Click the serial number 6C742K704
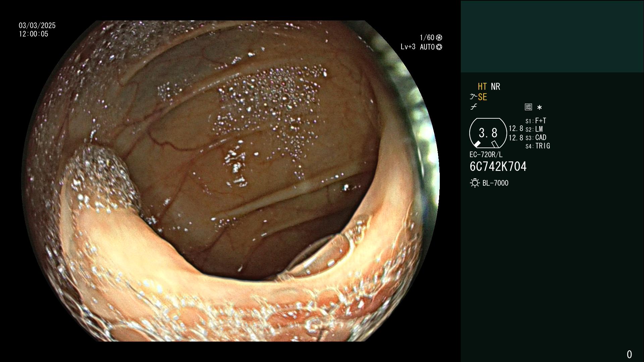This screenshot has width=644, height=362. [x=498, y=167]
